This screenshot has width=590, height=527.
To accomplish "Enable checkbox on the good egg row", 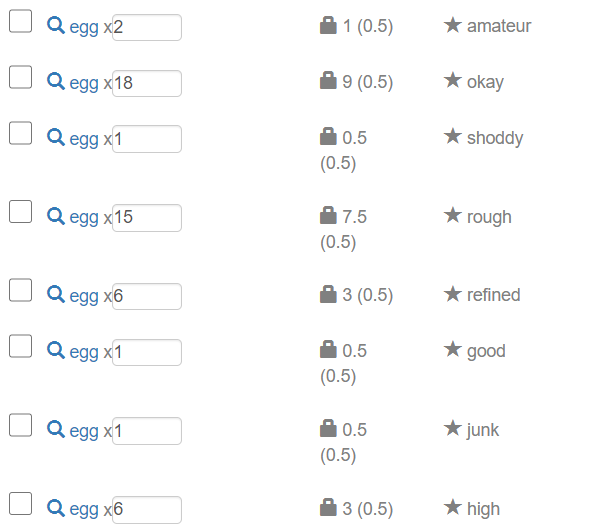I will [20, 346].
